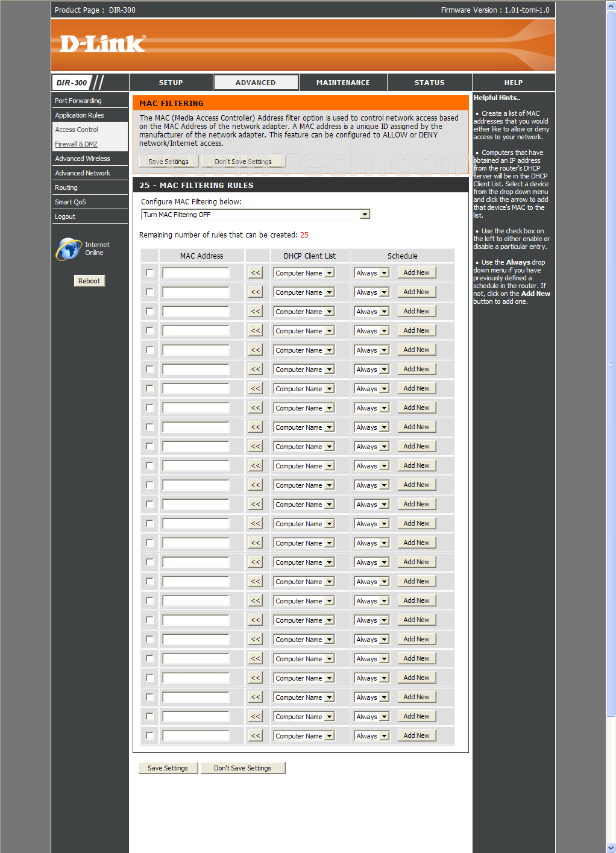Viewport: 616px width, 853px height.
Task: Open the Always schedule dropdown in the last row
Action: coord(371,736)
